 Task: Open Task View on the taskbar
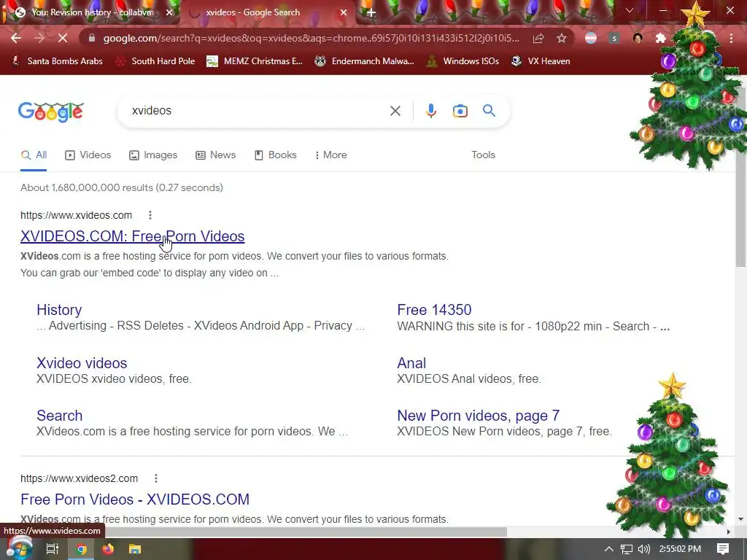(52, 549)
